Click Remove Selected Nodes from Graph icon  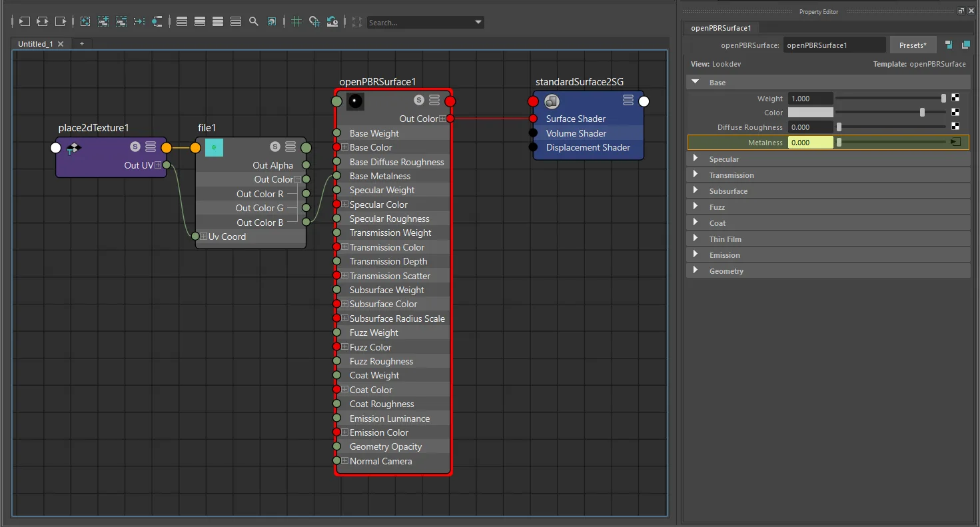click(x=121, y=22)
